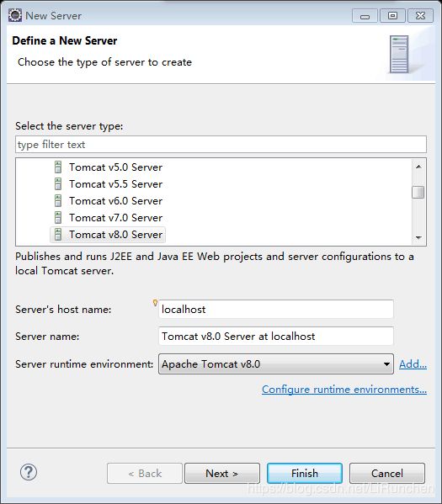This screenshot has width=442, height=504.
Task: Click the Tomcat v7.0 Server icon
Action: click(58, 218)
